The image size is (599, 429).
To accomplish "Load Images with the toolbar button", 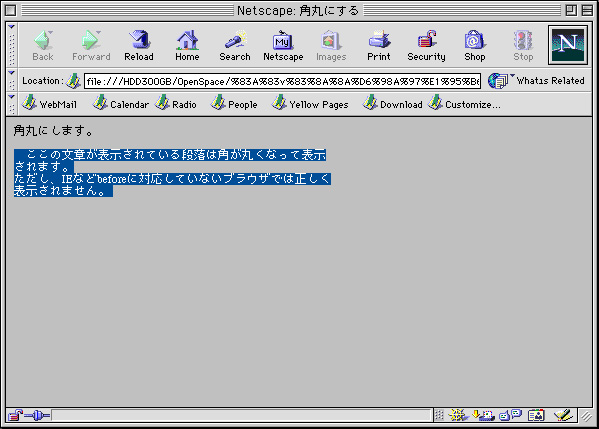I will pos(331,45).
